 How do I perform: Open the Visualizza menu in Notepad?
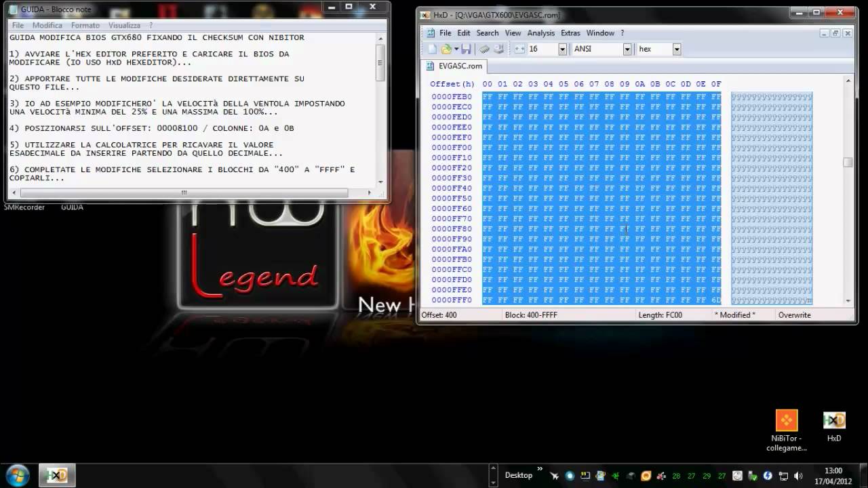pos(124,25)
